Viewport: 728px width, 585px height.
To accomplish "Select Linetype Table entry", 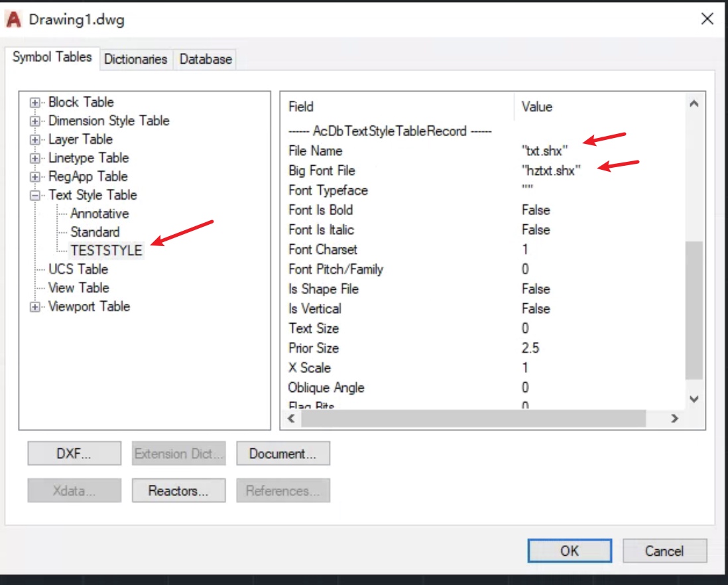I will 88,158.
